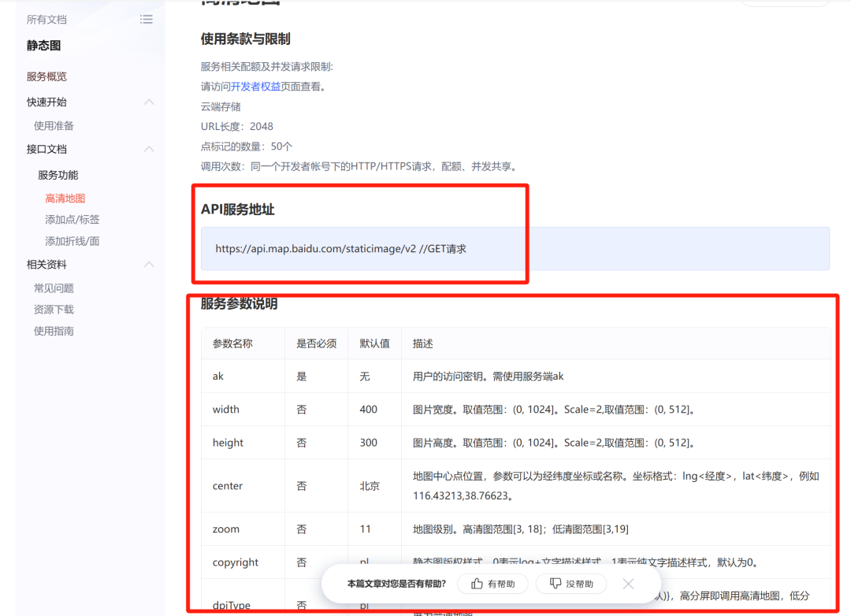The width and height of the screenshot is (851, 616).
Task: Collapse the 快速开始 section chevron
Action: pos(149,102)
